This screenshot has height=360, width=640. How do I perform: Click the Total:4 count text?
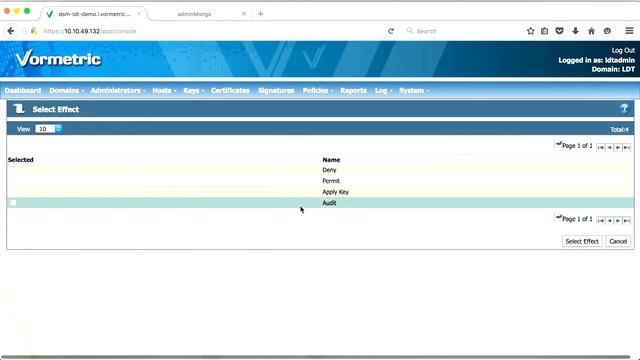tap(619, 129)
